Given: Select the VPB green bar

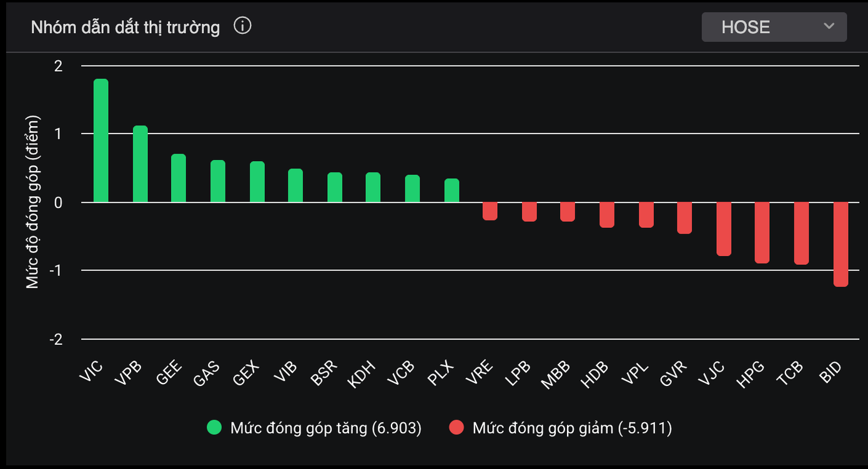Looking at the screenshot, I should (140, 164).
